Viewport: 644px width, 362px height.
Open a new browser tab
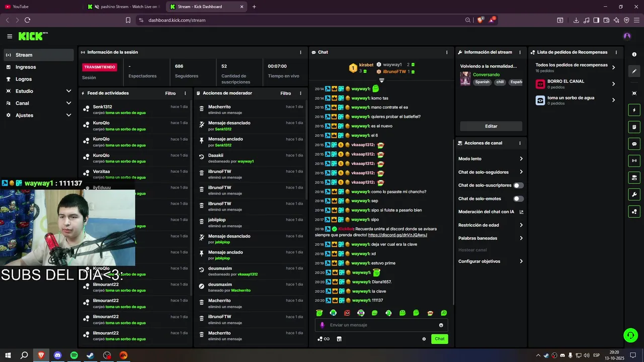(254, 7)
